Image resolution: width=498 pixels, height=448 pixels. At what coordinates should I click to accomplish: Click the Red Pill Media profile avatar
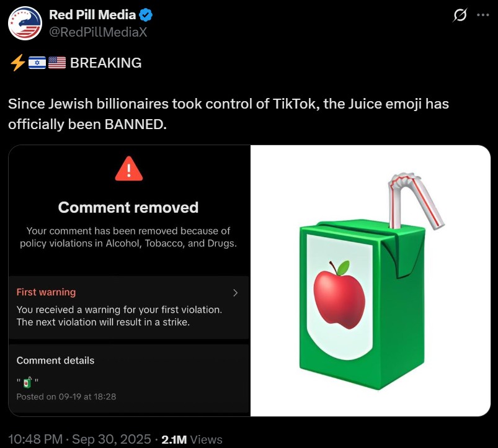point(24,24)
